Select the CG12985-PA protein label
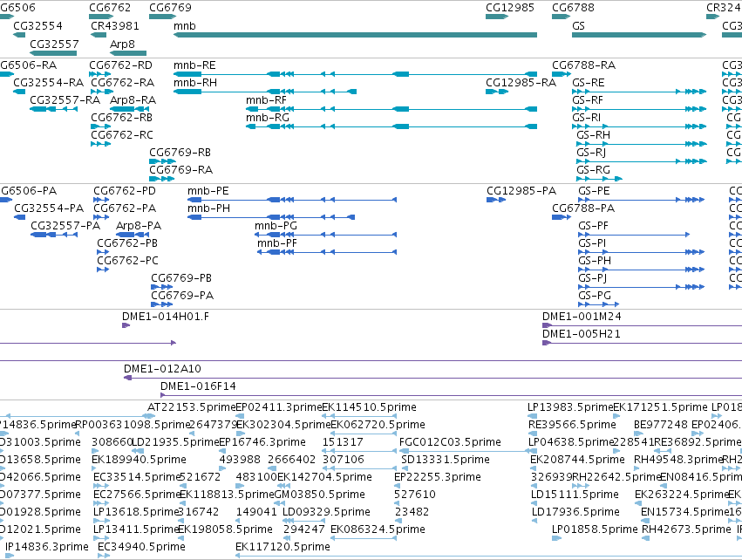The image size is (742, 560). coord(521,191)
